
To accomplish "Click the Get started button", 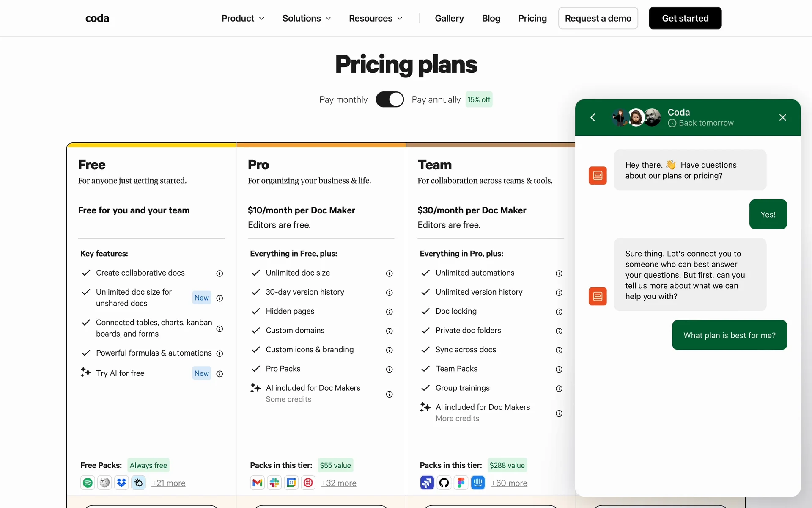I will [x=685, y=18].
